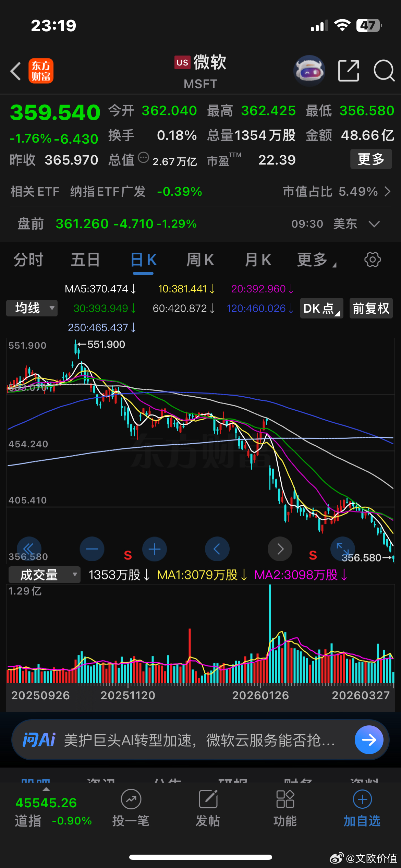Tap the 问AI logo
Image resolution: width=401 pixels, height=868 pixels.
point(39,740)
